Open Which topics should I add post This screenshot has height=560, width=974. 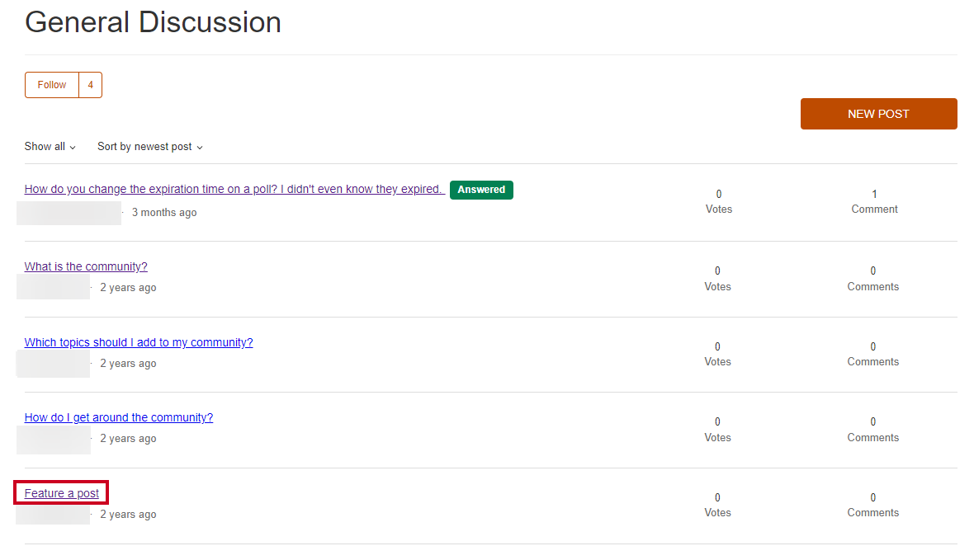[139, 342]
